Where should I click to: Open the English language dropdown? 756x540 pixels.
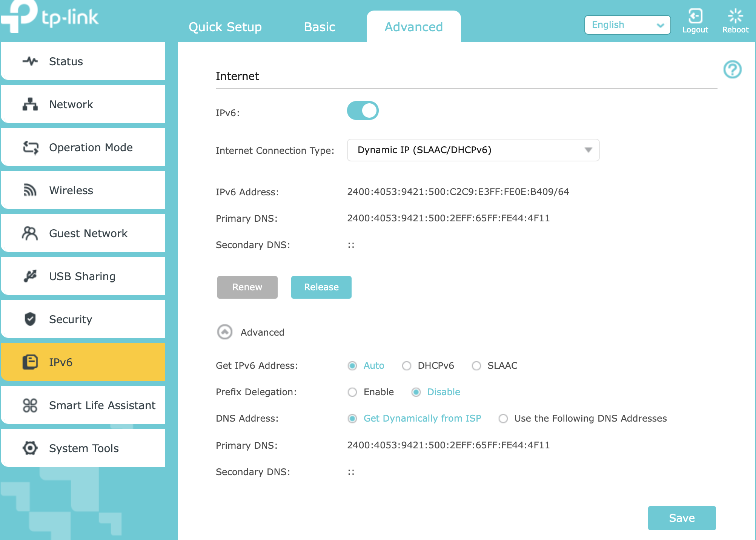coord(627,25)
